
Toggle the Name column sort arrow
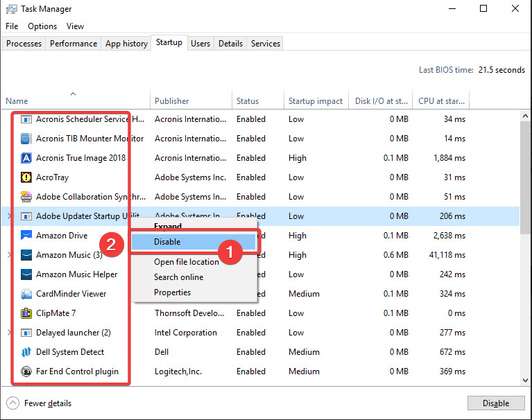pyautogui.click(x=73, y=94)
